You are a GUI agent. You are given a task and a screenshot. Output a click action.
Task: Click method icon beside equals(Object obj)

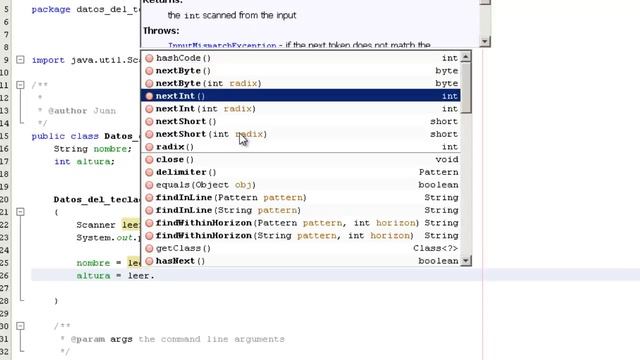click(149, 184)
